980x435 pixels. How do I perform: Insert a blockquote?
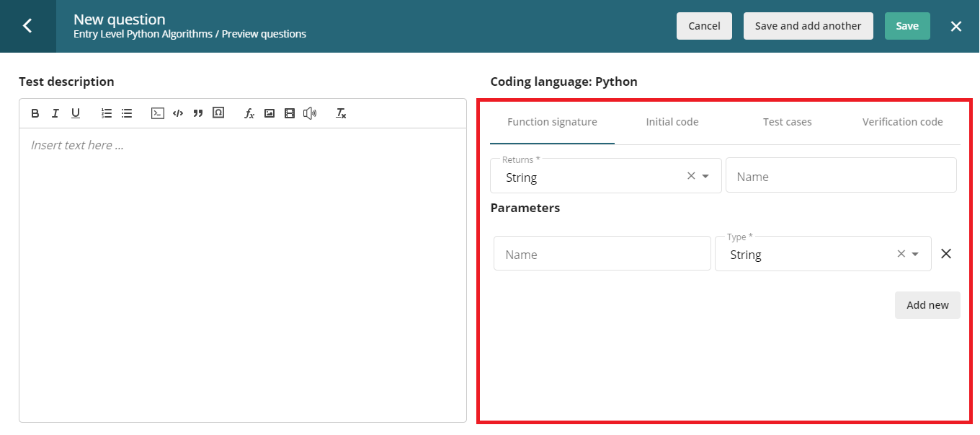[198, 113]
